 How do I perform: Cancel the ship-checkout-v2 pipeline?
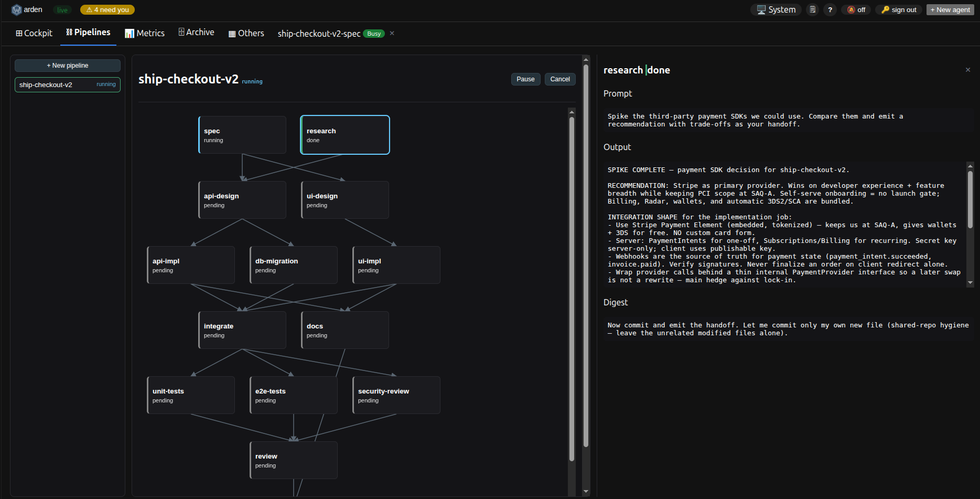point(560,79)
